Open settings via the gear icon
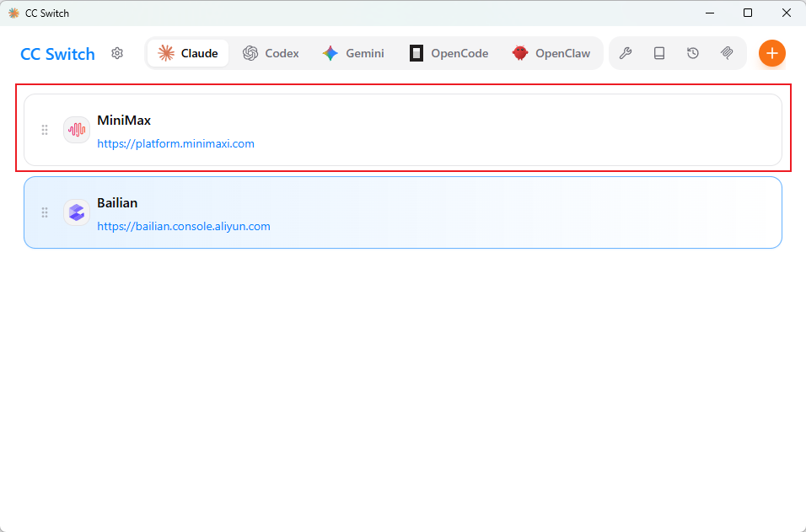806x532 pixels. click(x=117, y=53)
